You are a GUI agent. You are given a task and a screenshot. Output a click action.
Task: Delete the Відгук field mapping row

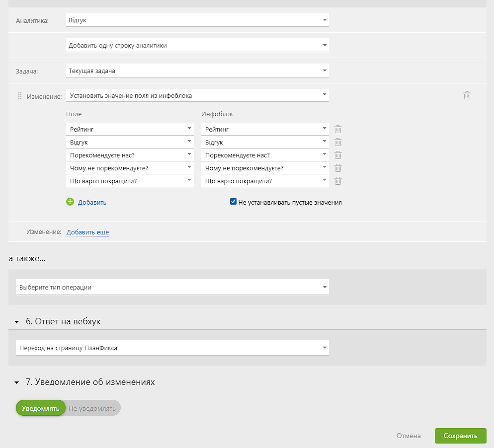[x=338, y=142]
